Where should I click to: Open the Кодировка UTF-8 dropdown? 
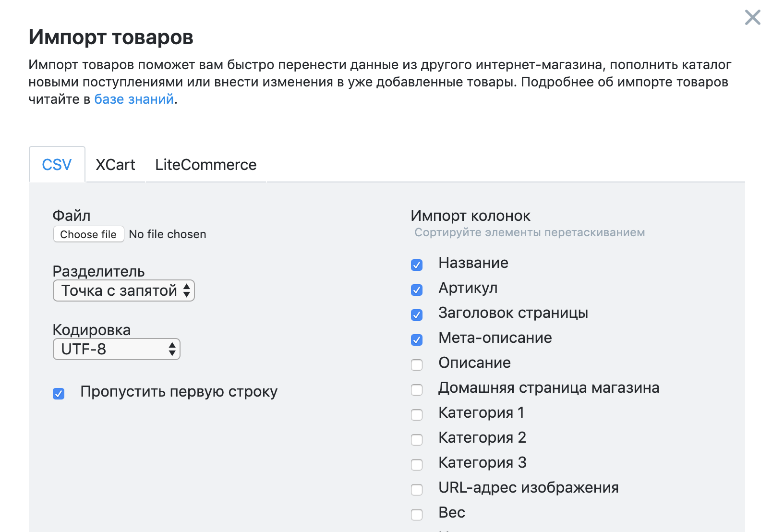pyautogui.click(x=116, y=349)
